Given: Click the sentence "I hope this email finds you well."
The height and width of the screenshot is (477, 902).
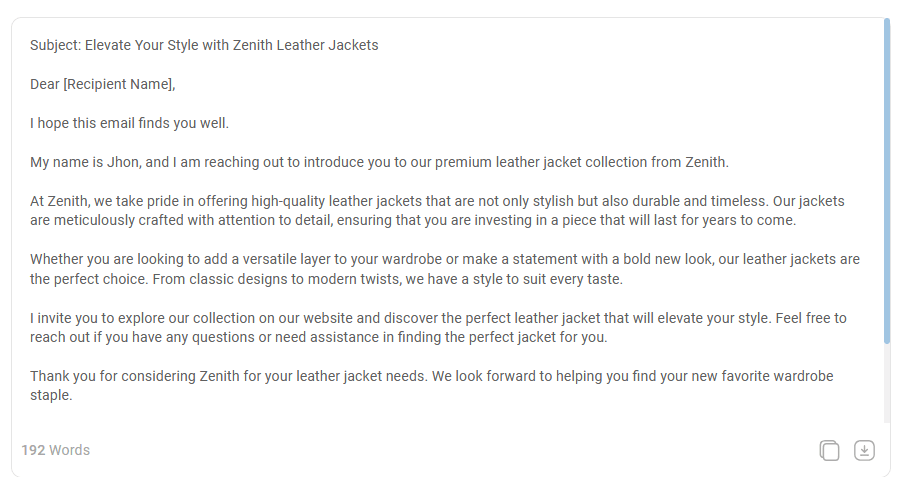Looking at the screenshot, I should point(129,123).
